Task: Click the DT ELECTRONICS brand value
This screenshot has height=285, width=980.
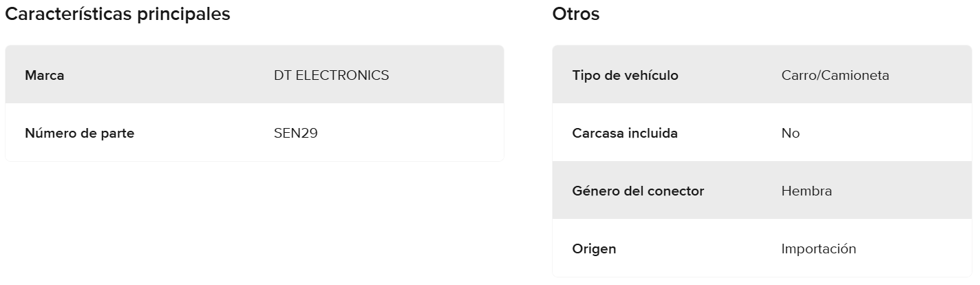Action: click(331, 76)
